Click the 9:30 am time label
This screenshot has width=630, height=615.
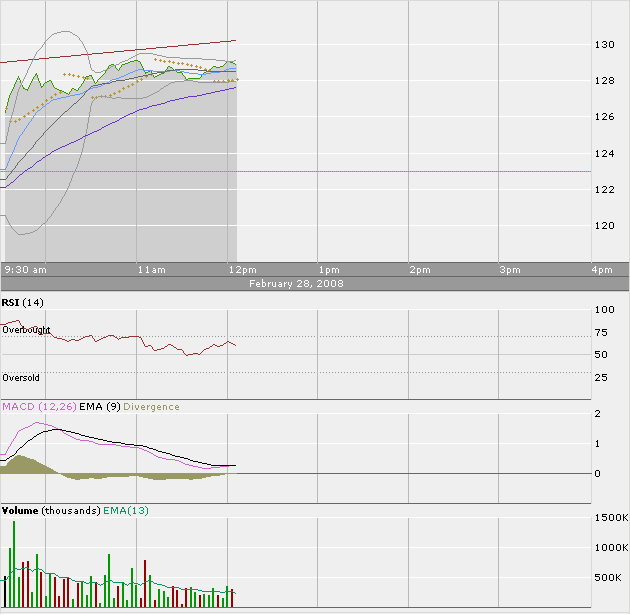click(25, 270)
